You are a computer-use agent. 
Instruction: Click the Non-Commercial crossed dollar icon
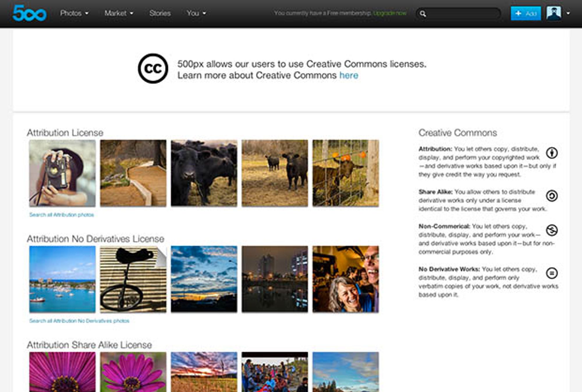552,230
